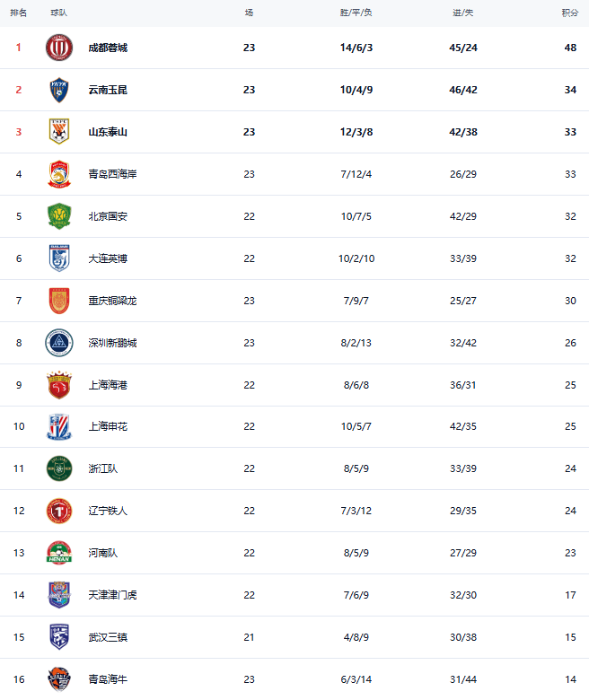Open the 北京国安 green crest
Viewport: 589px width, 700px height.
(x=59, y=216)
